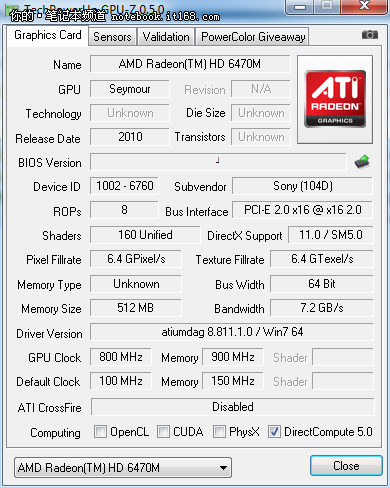Uncheck the DirectCompute 5.0 checkbox
Screen dimensions: 390x488
coord(274,432)
